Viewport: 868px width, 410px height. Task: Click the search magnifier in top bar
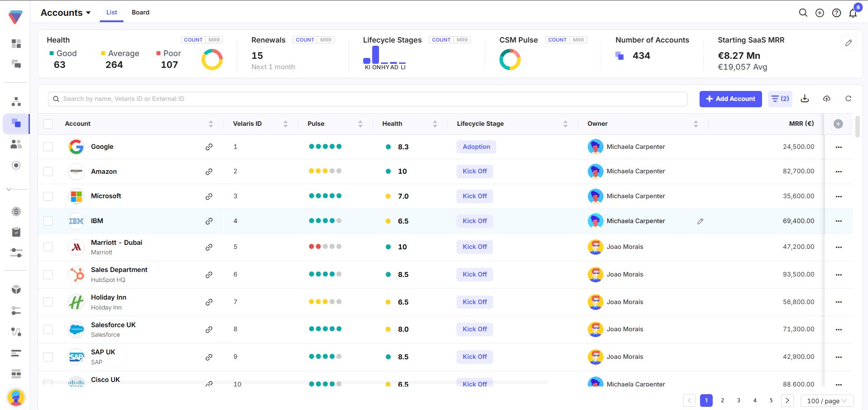click(x=803, y=13)
